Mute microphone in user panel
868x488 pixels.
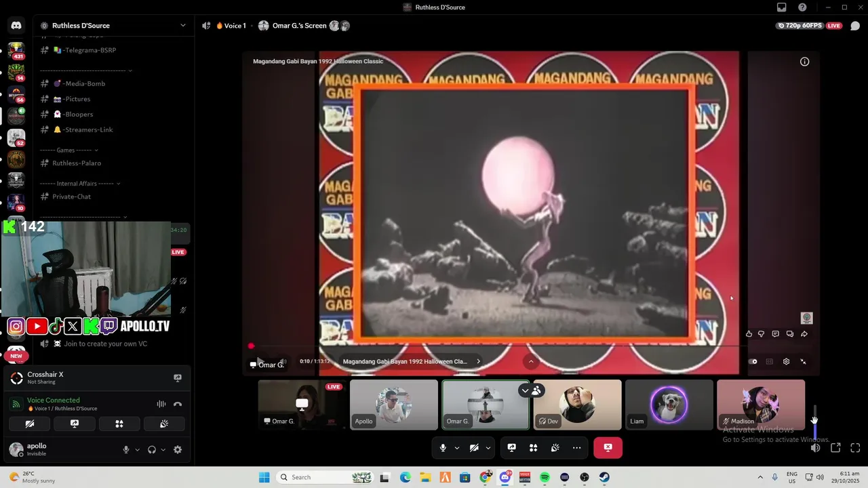(125, 449)
